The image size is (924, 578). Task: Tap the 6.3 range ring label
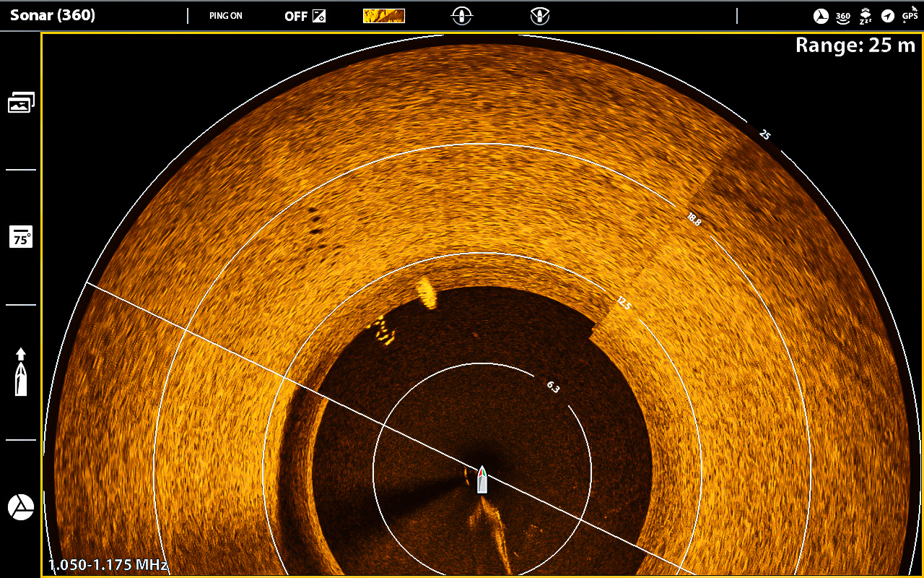[x=554, y=387]
